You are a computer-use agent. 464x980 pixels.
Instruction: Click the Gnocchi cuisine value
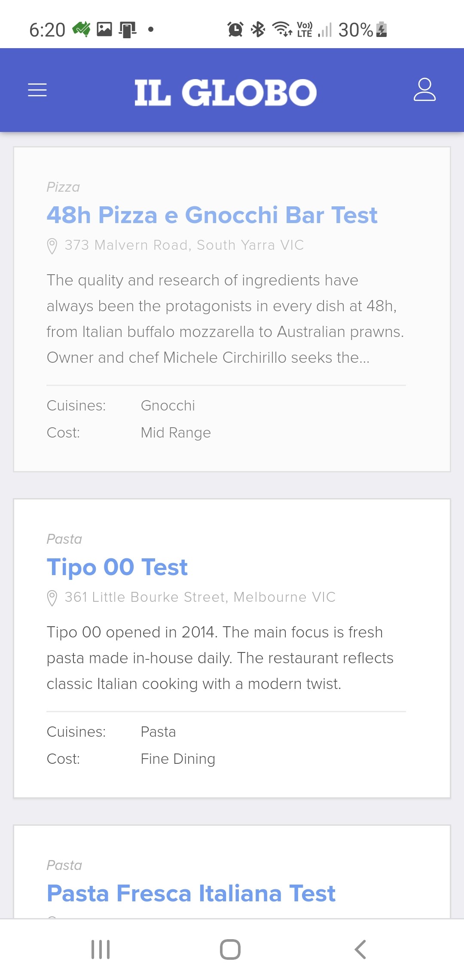tap(168, 405)
